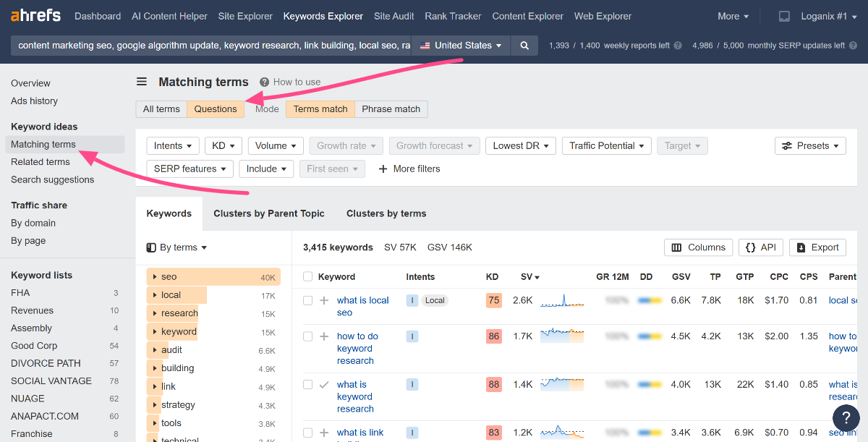Open the 'what is local seo' keyword link
Viewport: 868px width, 442px height.
(x=363, y=306)
